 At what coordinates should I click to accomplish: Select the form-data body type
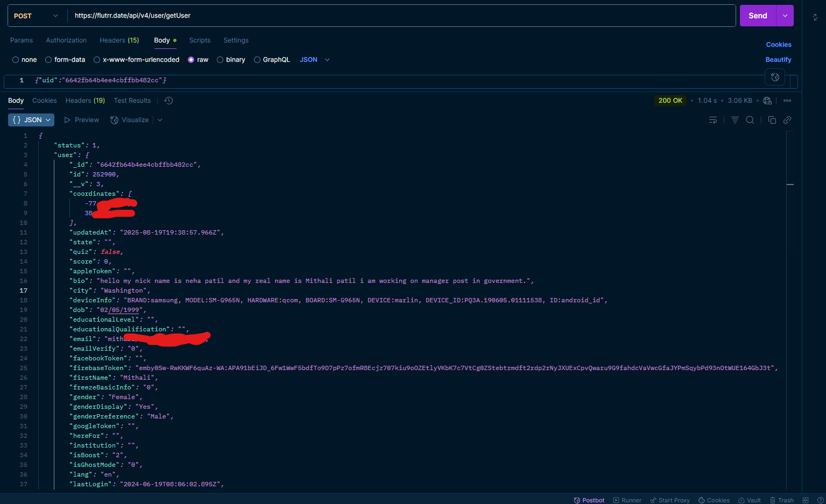[65, 60]
